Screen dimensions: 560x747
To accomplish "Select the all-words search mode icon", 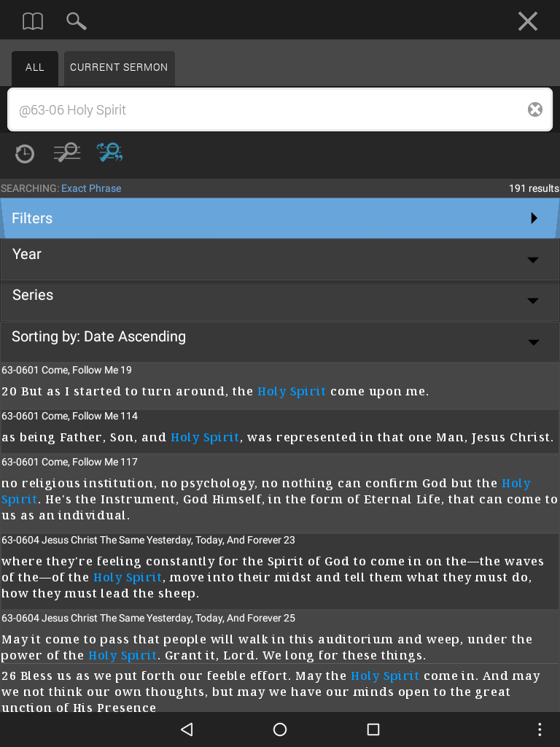I will tap(67, 152).
